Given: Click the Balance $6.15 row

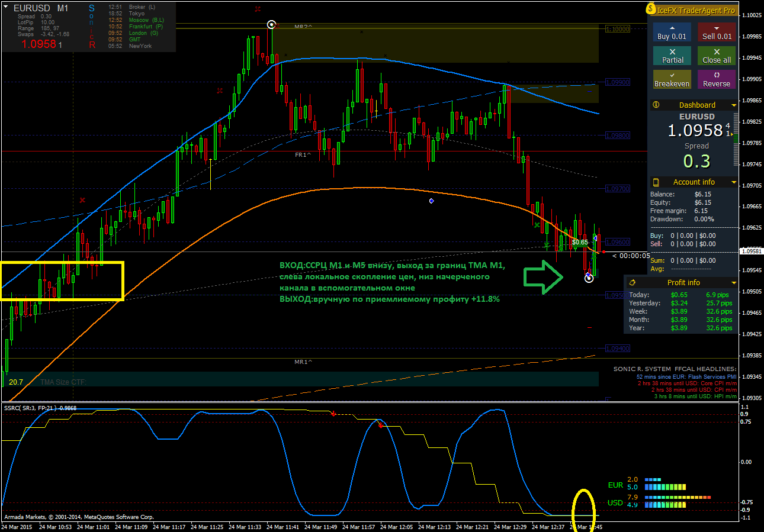Looking at the screenshot, I should pos(680,194).
